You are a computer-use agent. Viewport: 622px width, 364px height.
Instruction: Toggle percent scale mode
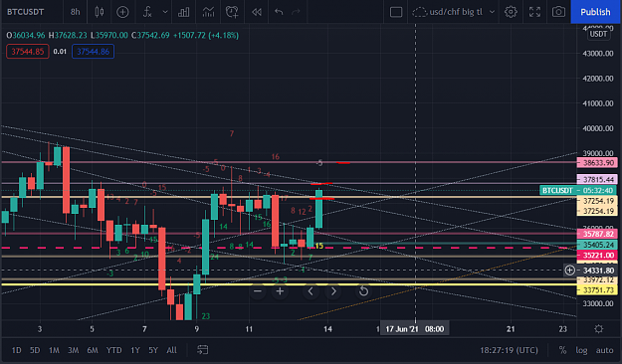coord(562,350)
